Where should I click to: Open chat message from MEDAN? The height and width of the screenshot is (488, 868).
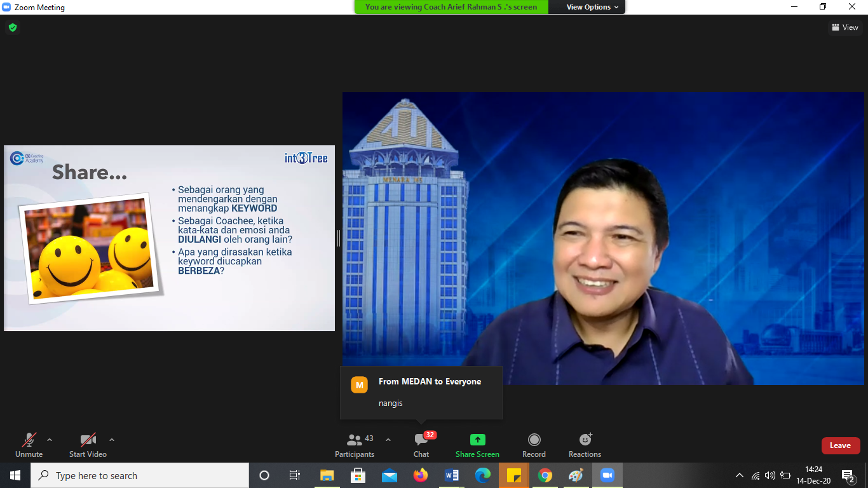[x=421, y=392]
